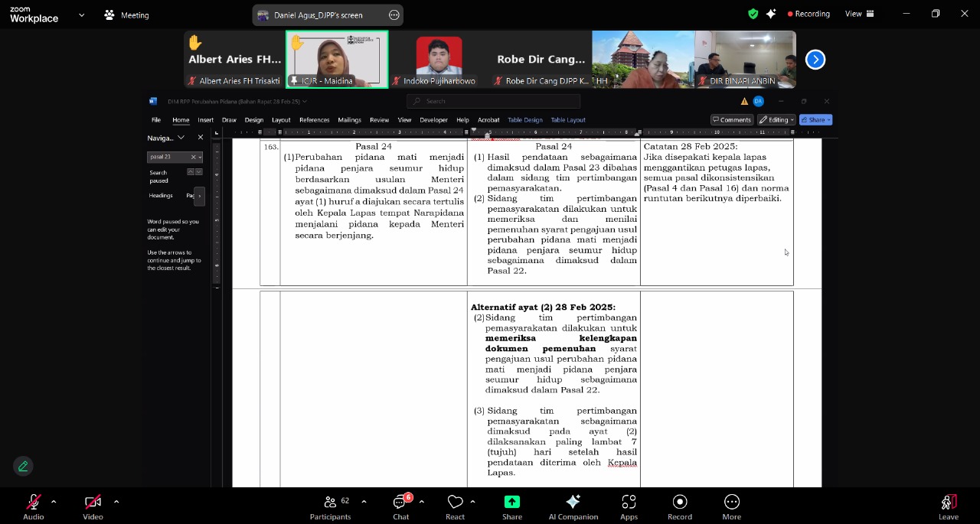Open the Design ribbon tab

point(253,120)
